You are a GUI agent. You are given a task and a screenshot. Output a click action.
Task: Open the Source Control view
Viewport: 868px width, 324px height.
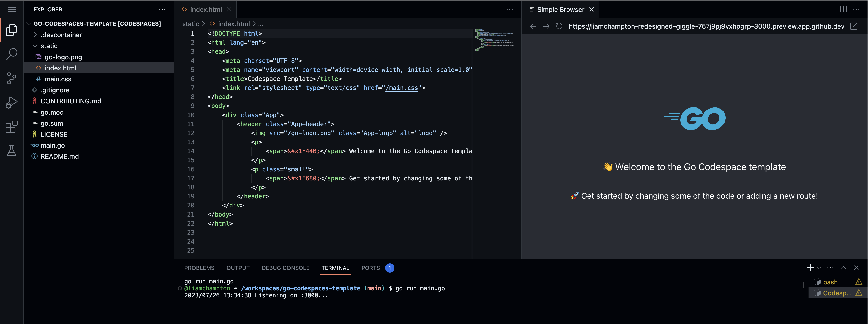point(12,78)
